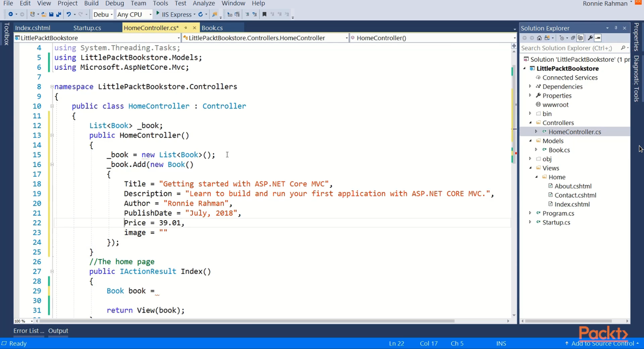Open the Diagnostic Tools side tab
The image size is (644, 349).
coord(636,78)
